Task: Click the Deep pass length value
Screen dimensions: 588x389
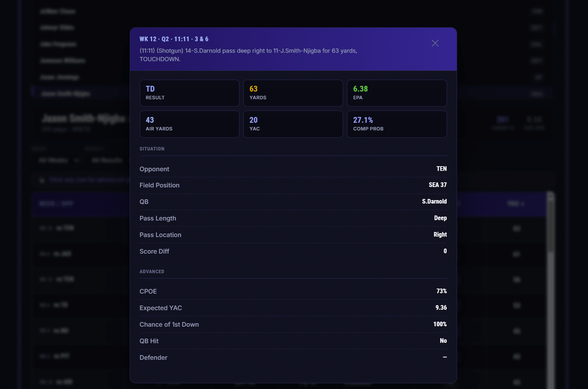Action: (x=440, y=218)
